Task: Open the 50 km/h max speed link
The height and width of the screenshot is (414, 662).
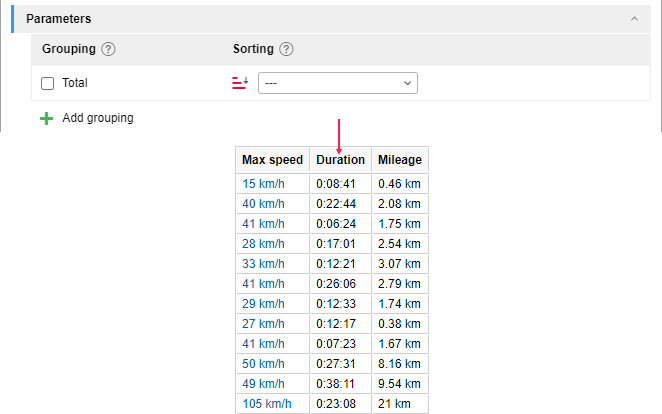Action: [263, 364]
